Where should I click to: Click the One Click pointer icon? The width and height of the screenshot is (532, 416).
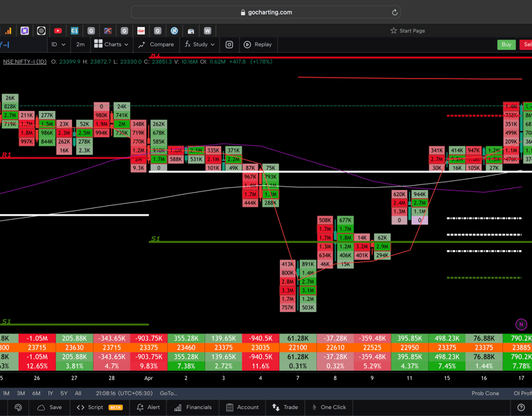pyautogui.click(x=314, y=407)
